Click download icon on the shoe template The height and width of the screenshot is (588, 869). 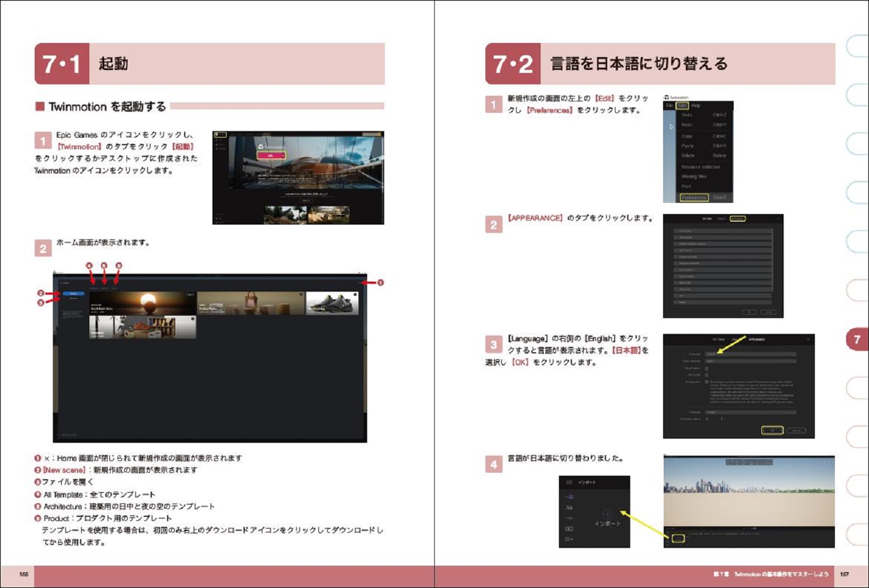click(354, 295)
